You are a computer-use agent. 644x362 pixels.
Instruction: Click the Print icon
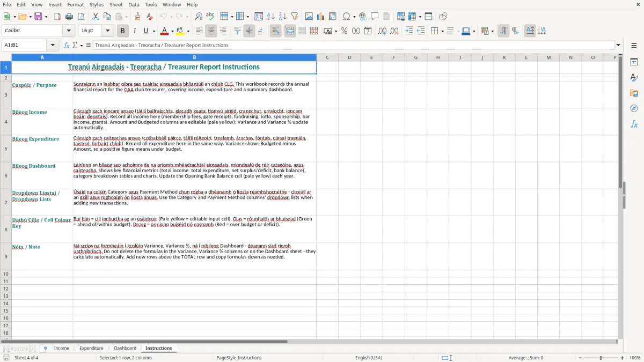point(69,17)
